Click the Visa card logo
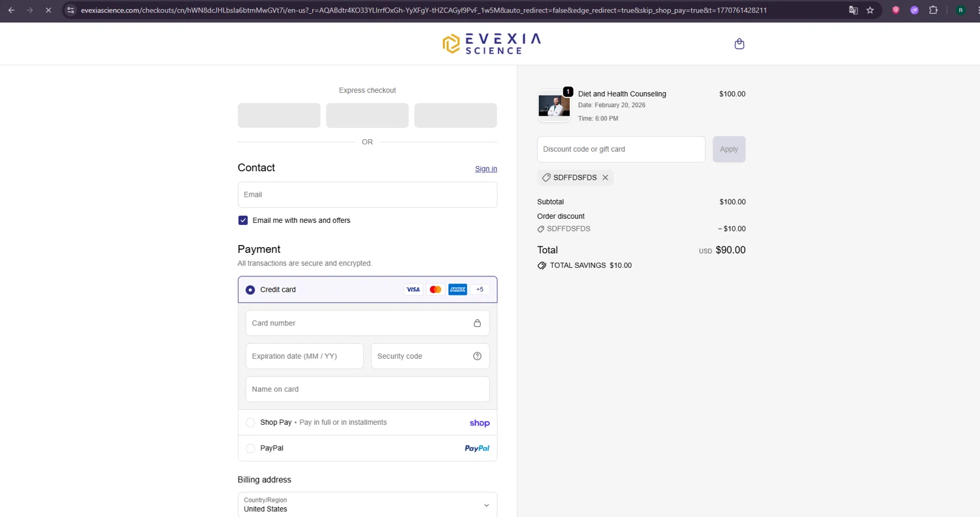Image resolution: width=980 pixels, height=517 pixels. point(413,290)
